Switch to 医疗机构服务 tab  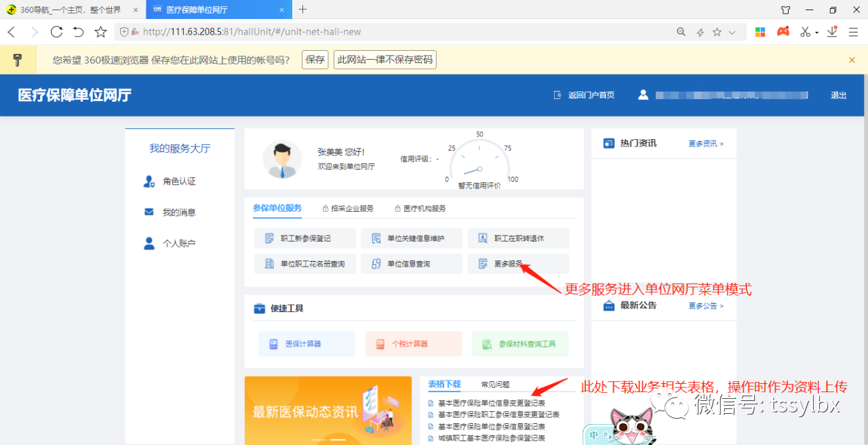[420, 208]
